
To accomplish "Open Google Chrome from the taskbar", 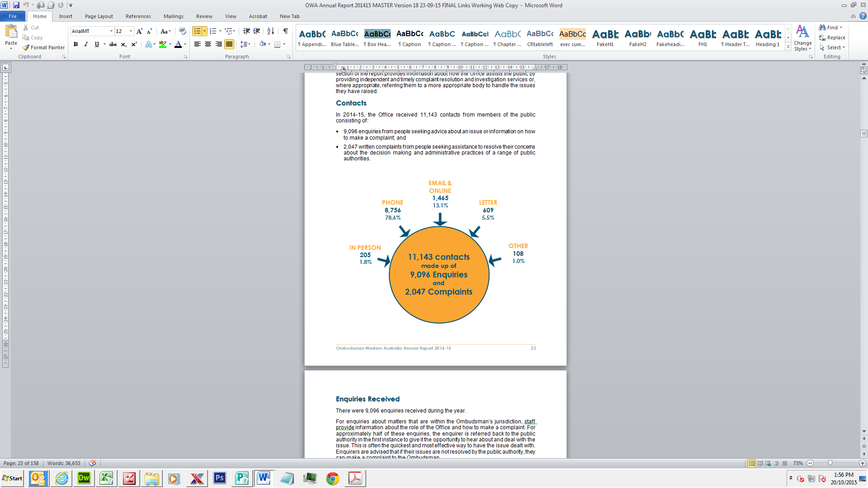I will click(x=333, y=479).
